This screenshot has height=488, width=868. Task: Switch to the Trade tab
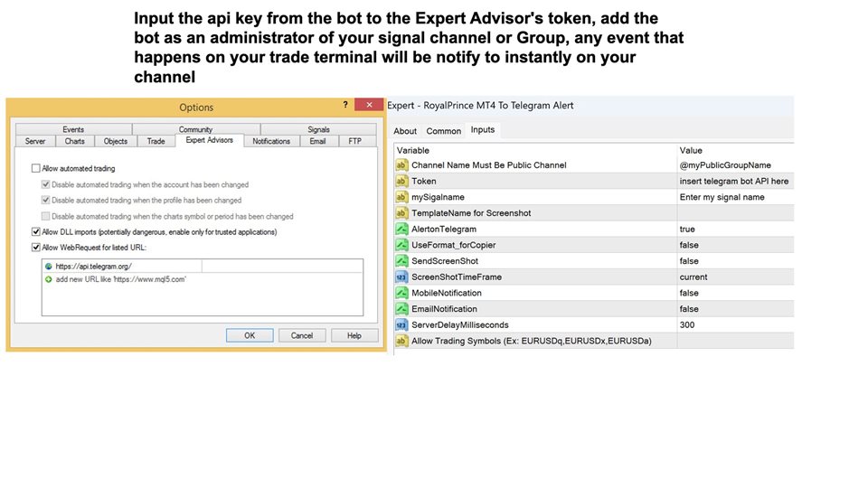(x=156, y=141)
